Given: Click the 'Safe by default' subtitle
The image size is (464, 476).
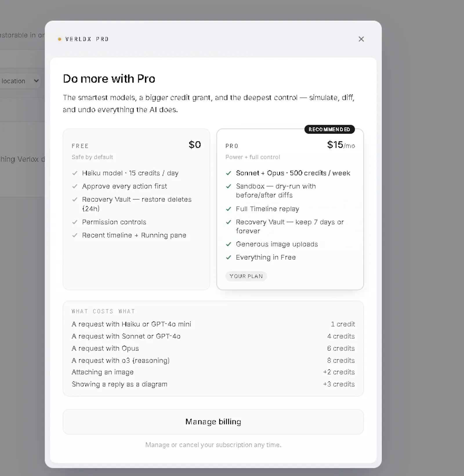Looking at the screenshot, I should click(92, 157).
